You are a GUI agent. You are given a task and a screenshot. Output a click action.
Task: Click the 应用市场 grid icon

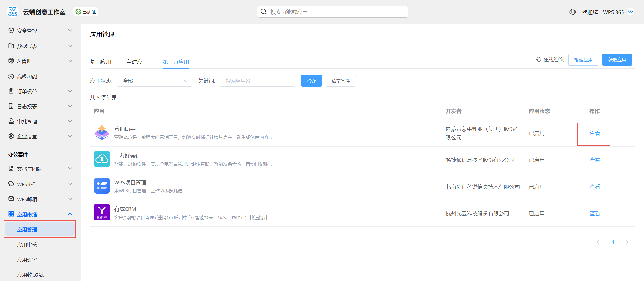tap(11, 214)
